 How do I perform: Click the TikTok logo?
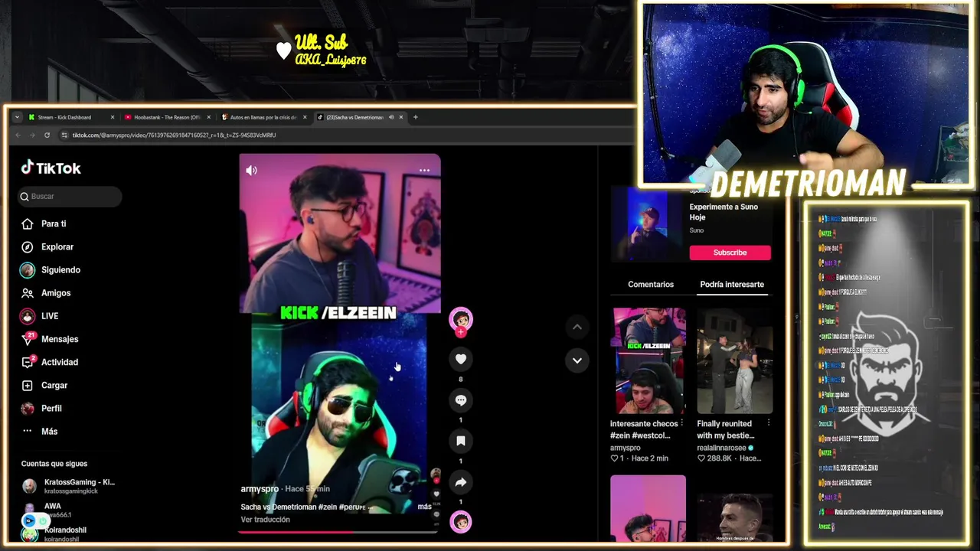click(x=51, y=168)
